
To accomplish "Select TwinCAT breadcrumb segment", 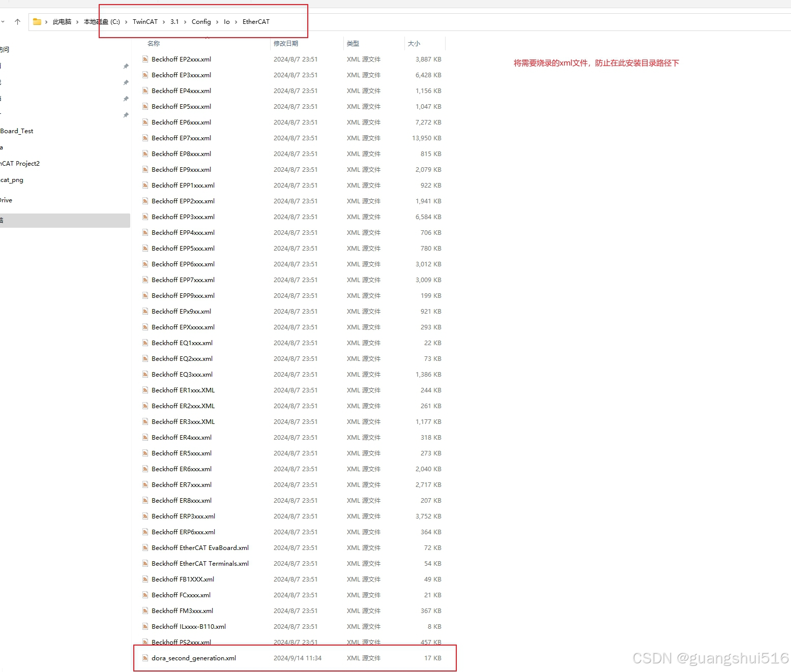I will pos(145,22).
